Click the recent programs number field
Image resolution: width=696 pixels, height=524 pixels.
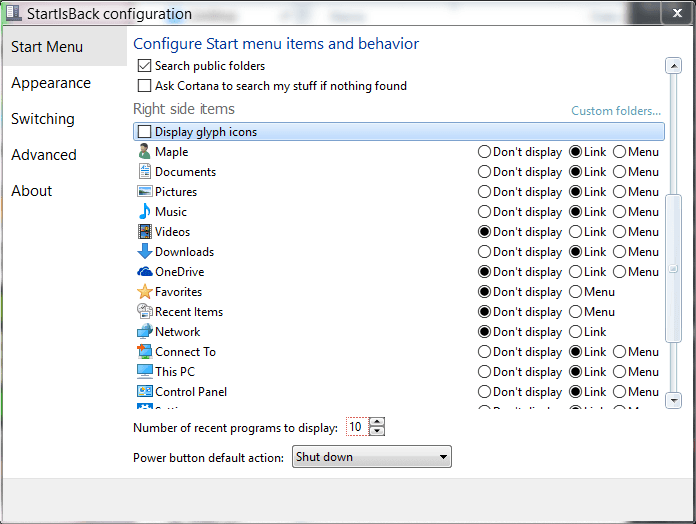tap(357, 426)
